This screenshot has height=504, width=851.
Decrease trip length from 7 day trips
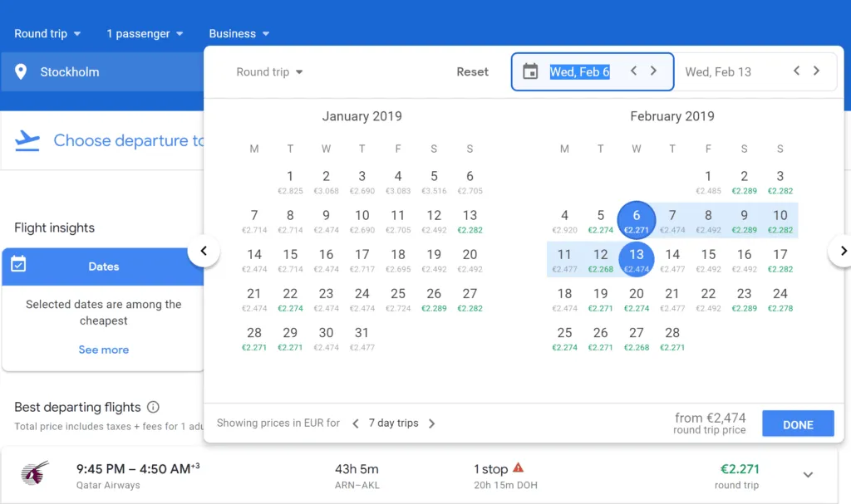click(356, 423)
